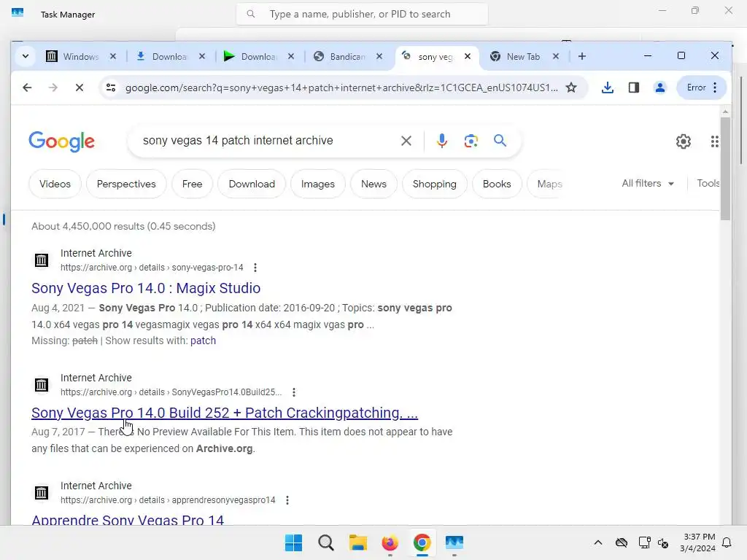This screenshot has width=747, height=560.
Task: Open Windows Start menu
Action: [x=293, y=542]
